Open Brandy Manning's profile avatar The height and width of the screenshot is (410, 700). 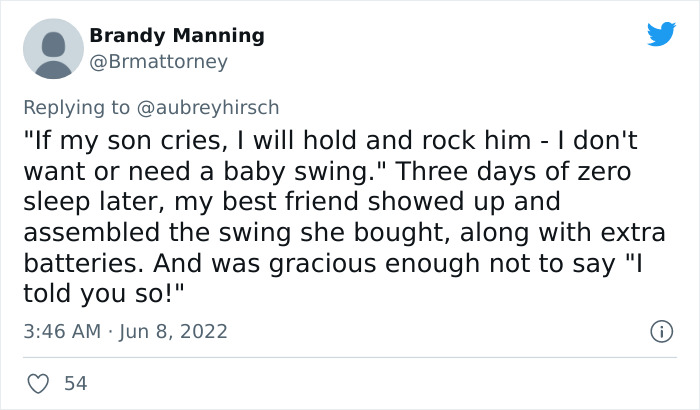(x=52, y=48)
